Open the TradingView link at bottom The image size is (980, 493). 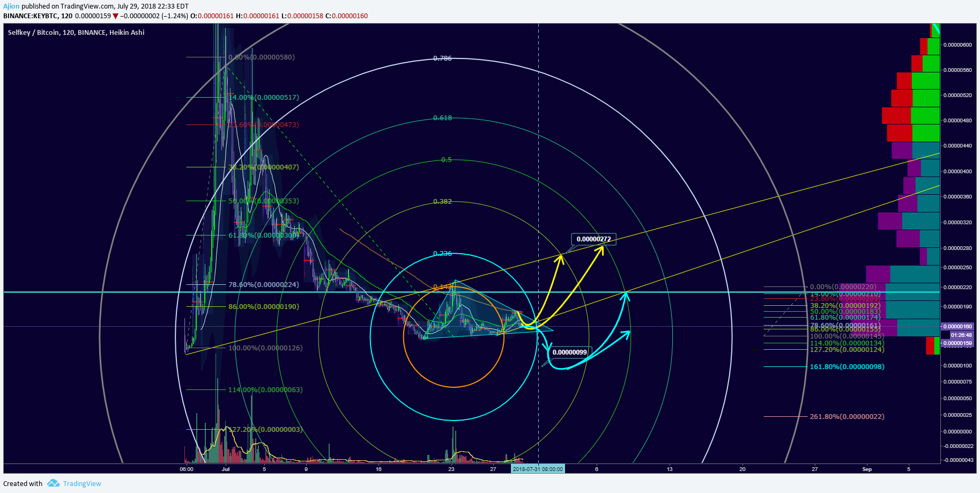coord(82,483)
